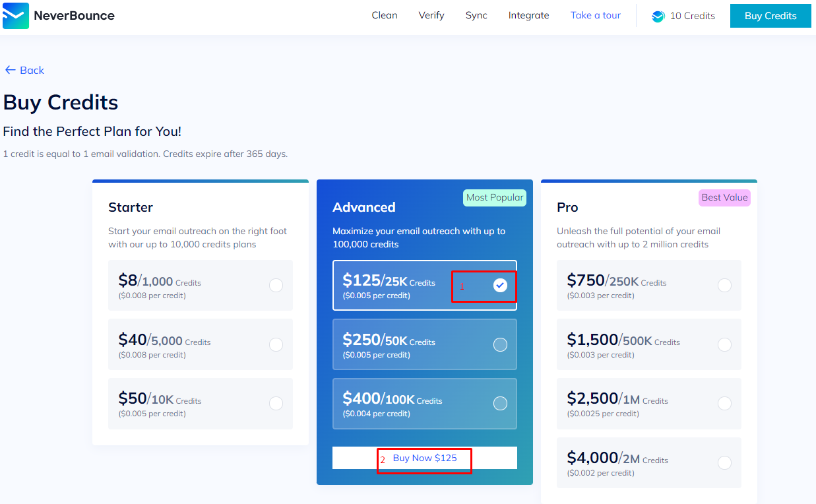This screenshot has width=816, height=504.
Task: Click the credits bird icon in header
Action: [x=658, y=16]
